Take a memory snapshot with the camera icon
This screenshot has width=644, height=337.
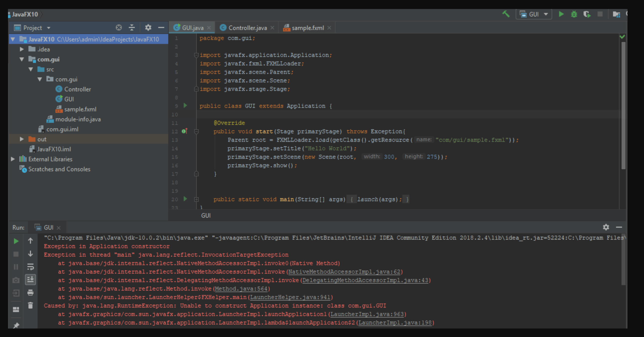[x=16, y=280]
